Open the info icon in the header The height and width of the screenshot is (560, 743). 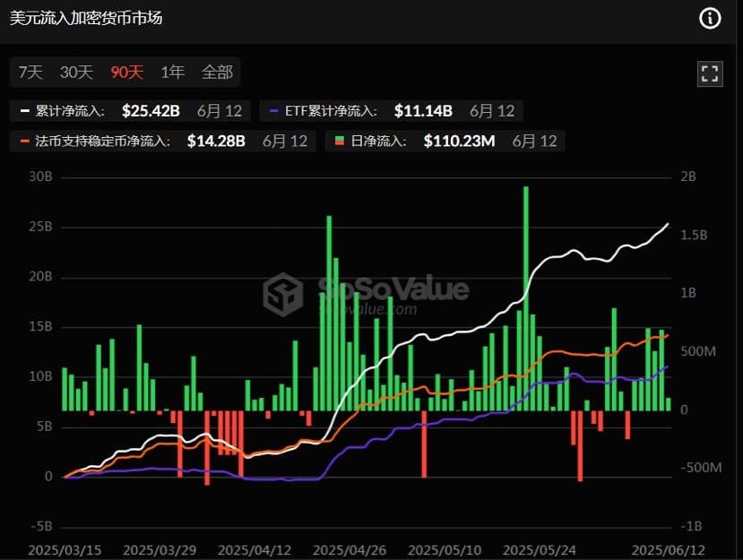(x=710, y=19)
